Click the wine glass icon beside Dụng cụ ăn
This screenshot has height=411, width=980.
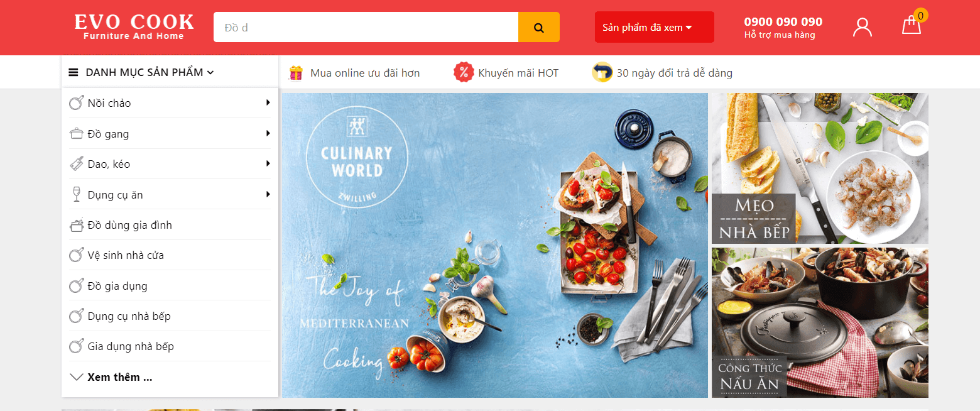[76, 194]
